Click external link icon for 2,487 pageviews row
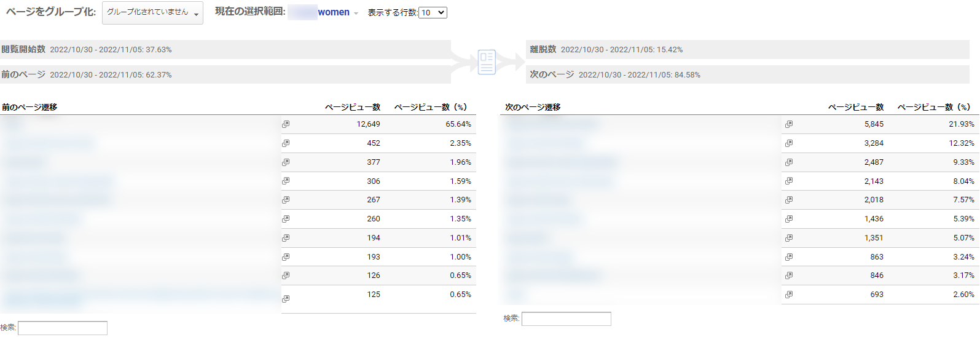The height and width of the screenshot is (337, 980). [789, 162]
